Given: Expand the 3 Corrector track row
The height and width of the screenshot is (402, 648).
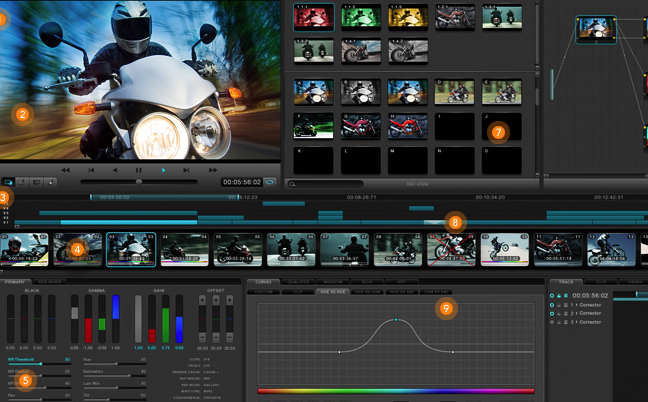Looking at the screenshot, I should (x=577, y=322).
